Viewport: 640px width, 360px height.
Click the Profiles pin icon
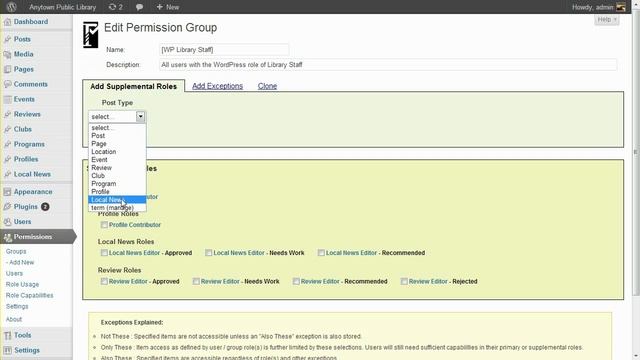pos(7,159)
